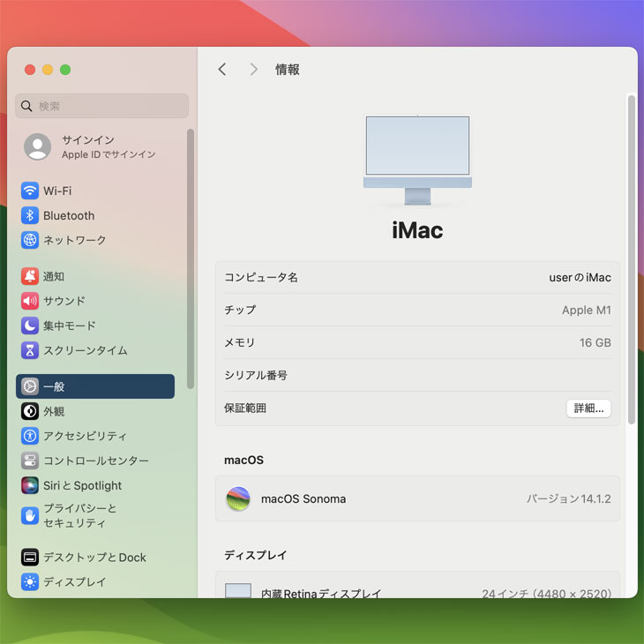
Task: Open ネットワーク globe icon
Action: pos(30,240)
